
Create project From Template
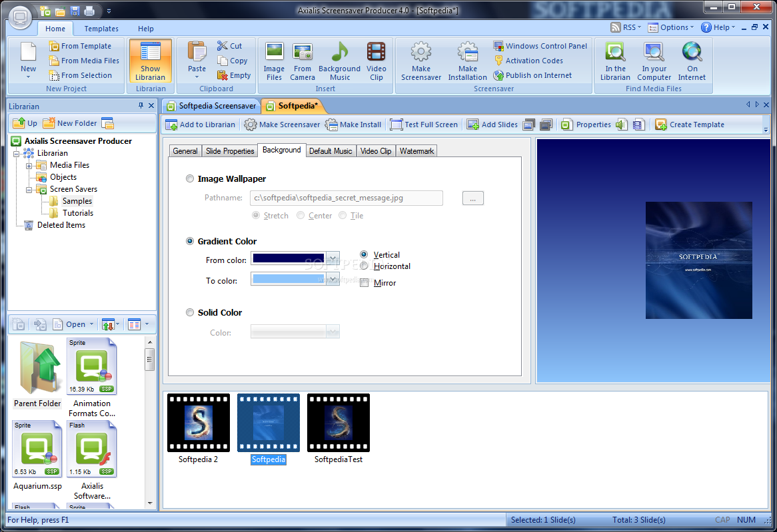[x=80, y=46]
